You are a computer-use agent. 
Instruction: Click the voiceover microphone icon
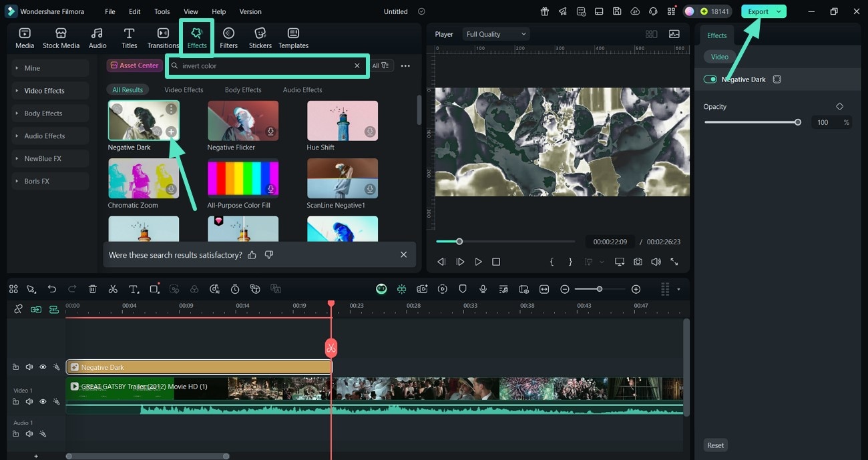[483, 289]
